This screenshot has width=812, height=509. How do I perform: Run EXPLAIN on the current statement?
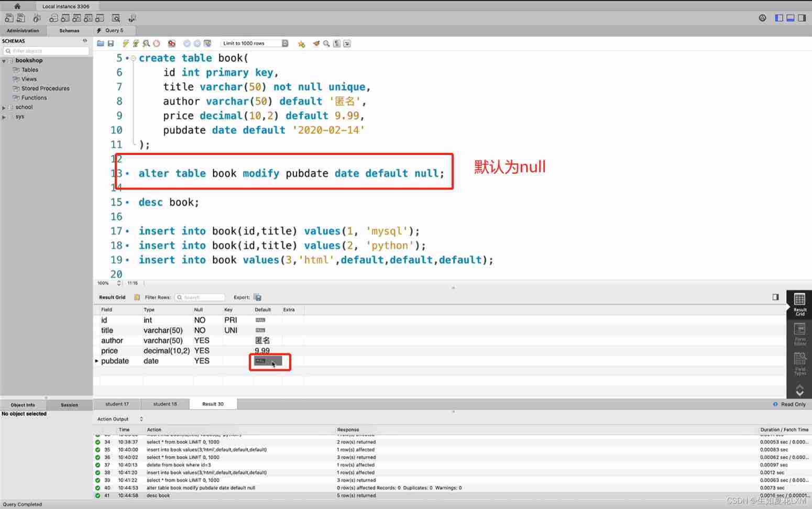point(146,43)
